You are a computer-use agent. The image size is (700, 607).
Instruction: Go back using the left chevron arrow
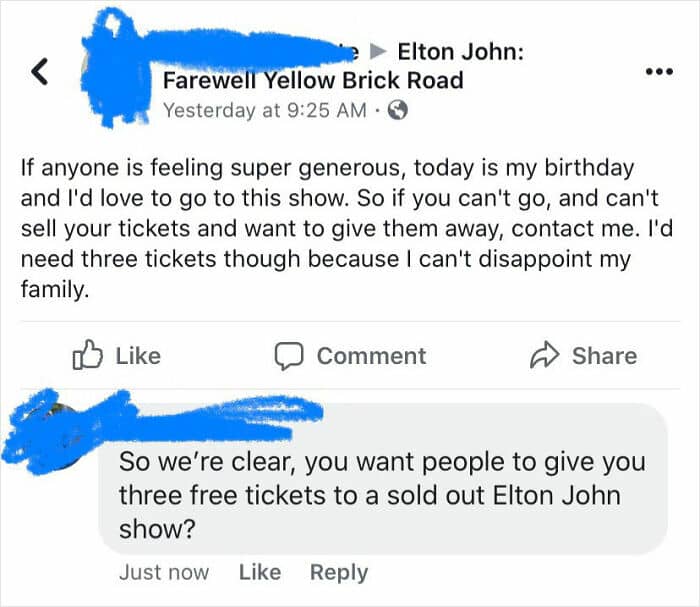[39, 71]
